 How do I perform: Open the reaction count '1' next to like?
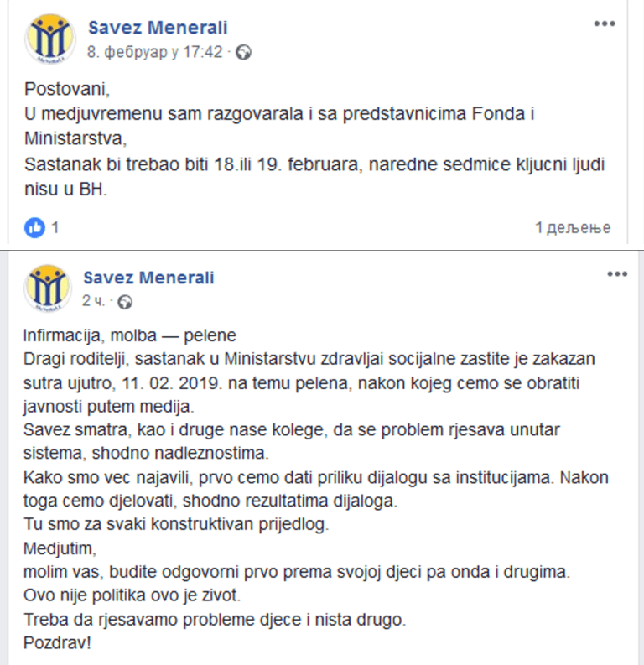55,228
